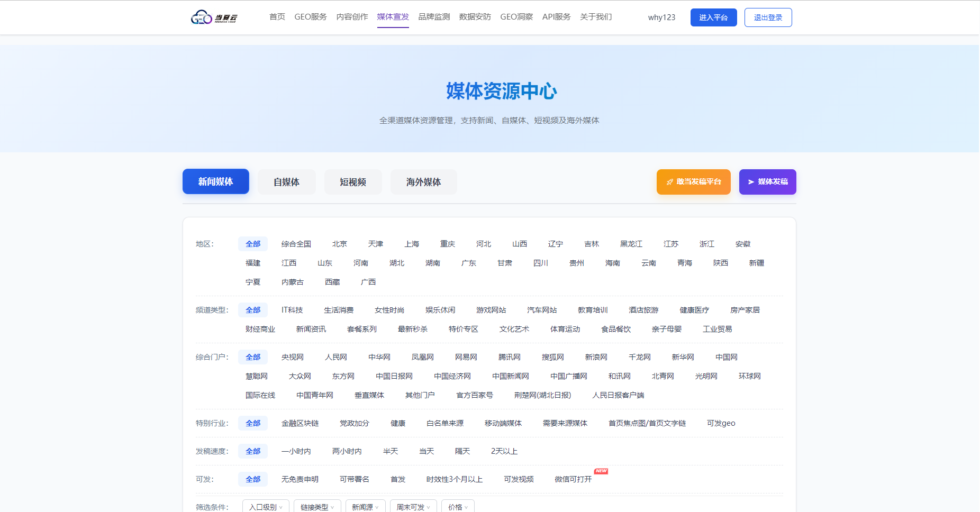Click 进入平台 button

[x=713, y=17]
